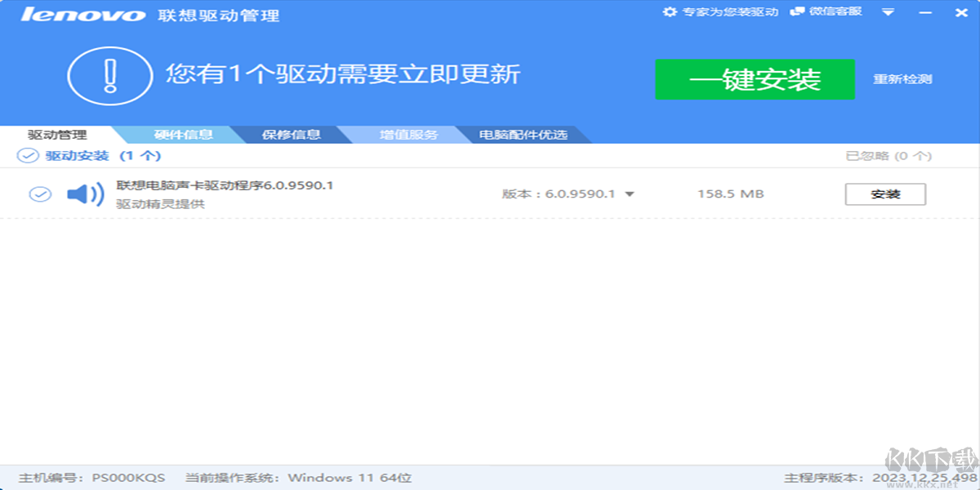980x490 pixels.
Task: Click the 安装 button for sound card driver
Action: (x=885, y=194)
